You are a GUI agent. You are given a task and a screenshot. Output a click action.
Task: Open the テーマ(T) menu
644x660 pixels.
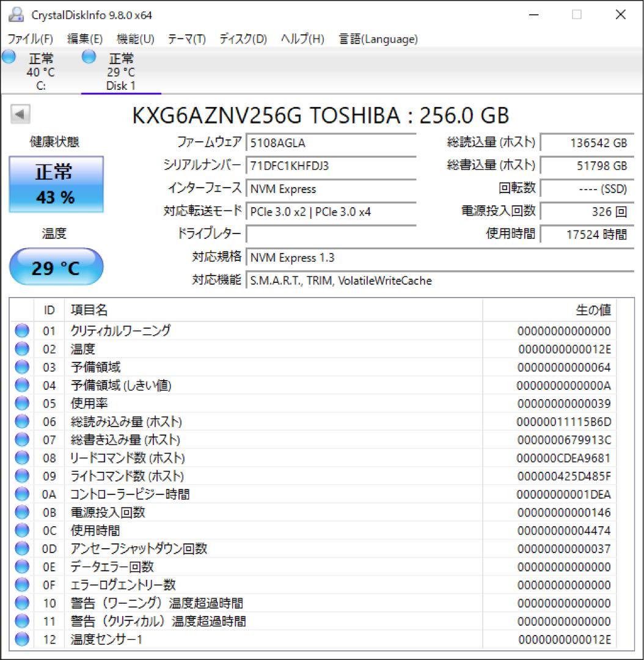click(186, 39)
